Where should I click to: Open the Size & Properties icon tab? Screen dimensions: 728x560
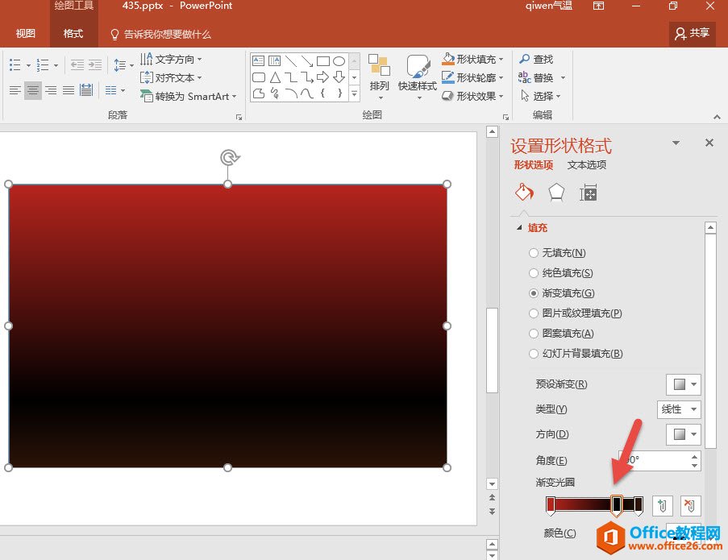589,193
